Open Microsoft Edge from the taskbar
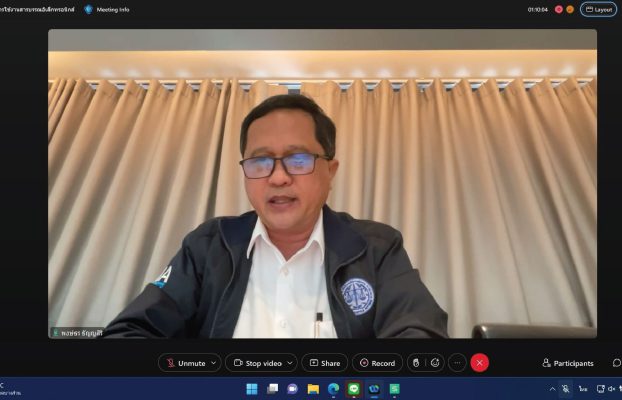Viewport: 622px width, 400px height. pyautogui.click(x=333, y=389)
